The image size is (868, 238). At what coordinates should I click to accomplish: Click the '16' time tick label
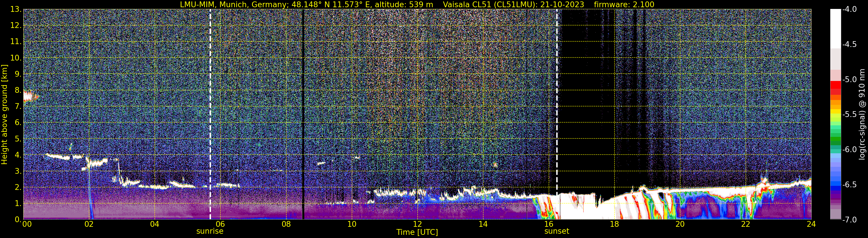coord(548,224)
